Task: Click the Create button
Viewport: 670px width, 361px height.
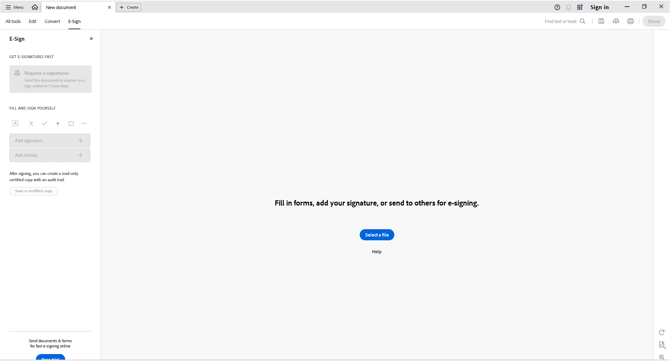Action: [129, 7]
